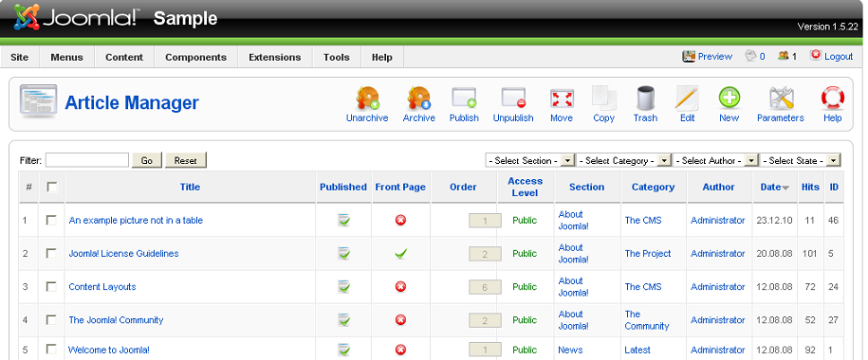This screenshot has height=360, width=868.
Task: Open the Welcome to Joomla! article link
Action: point(109,350)
